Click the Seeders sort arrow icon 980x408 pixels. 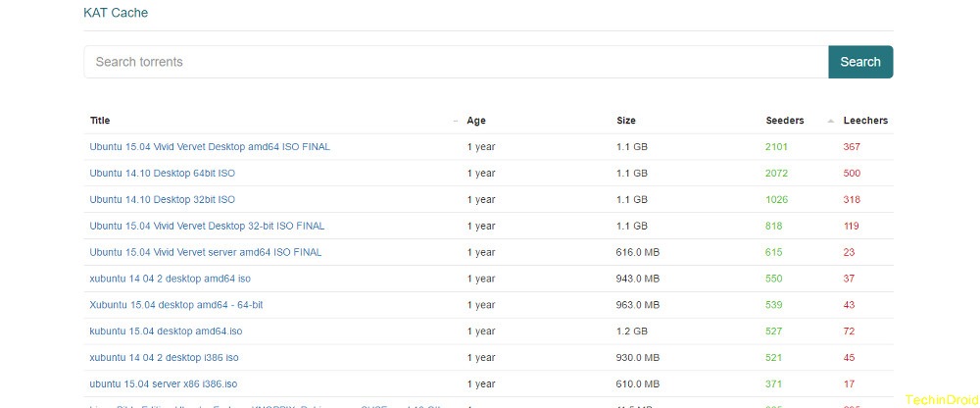831,121
